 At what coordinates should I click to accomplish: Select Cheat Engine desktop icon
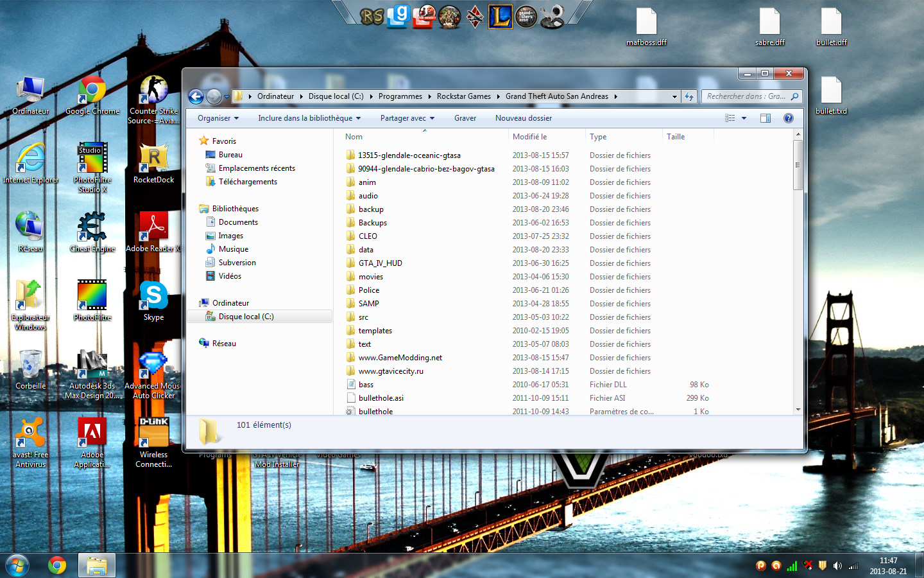(x=92, y=232)
